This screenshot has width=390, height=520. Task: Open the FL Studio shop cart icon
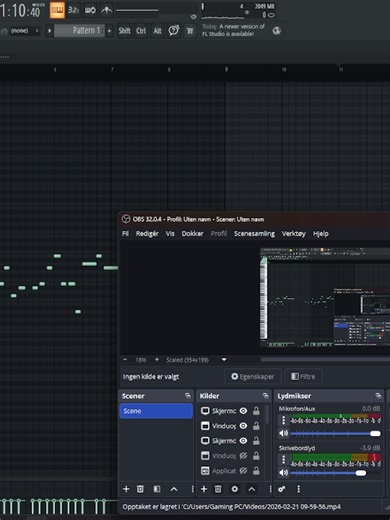[190, 31]
